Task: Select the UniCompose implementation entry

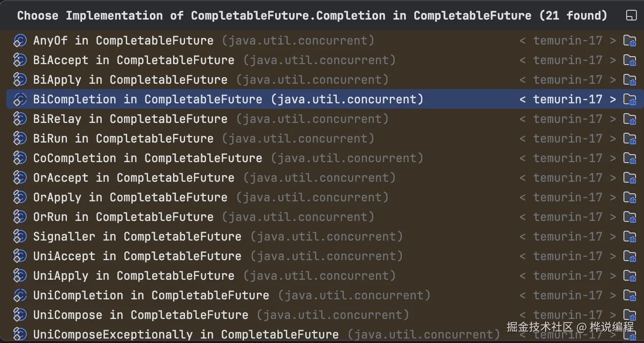Action: point(140,315)
